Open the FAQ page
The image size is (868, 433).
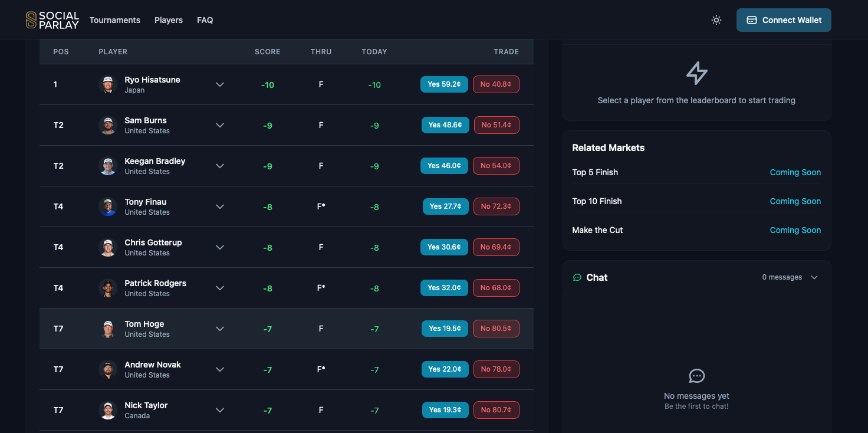coord(205,20)
